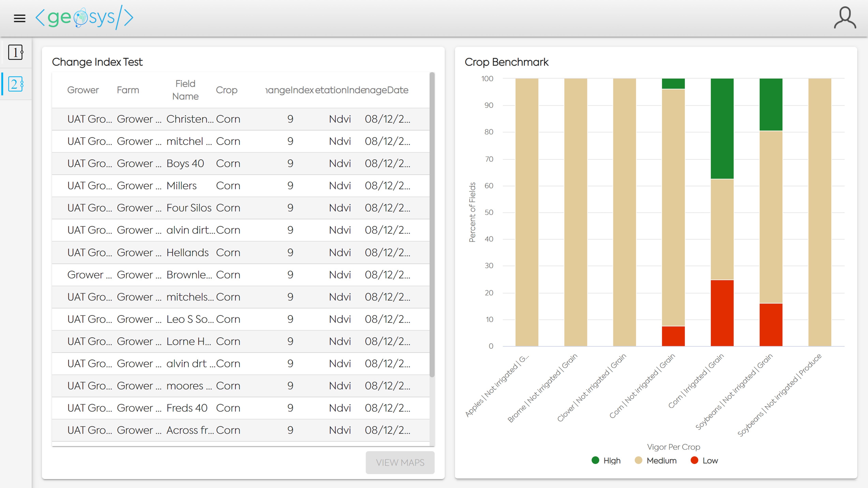Viewport: 868px width, 488px height.
Task: Open the hamburger navigation menu
Action: pos(20,18)
